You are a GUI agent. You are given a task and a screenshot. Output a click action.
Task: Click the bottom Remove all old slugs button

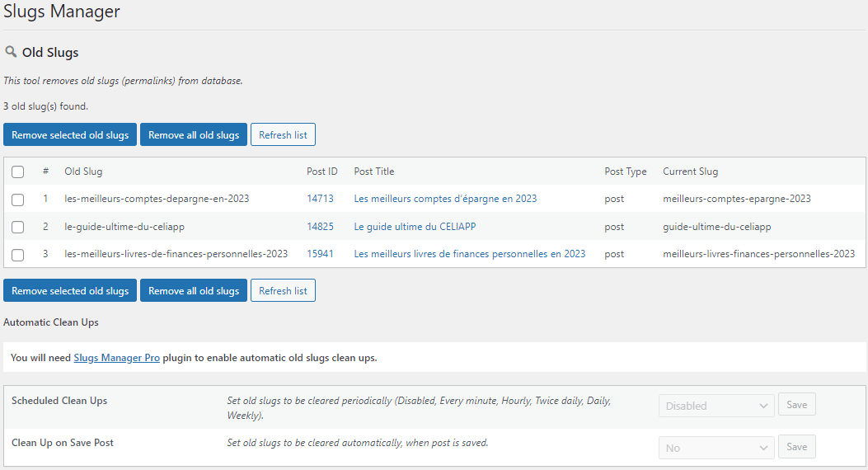194,291
